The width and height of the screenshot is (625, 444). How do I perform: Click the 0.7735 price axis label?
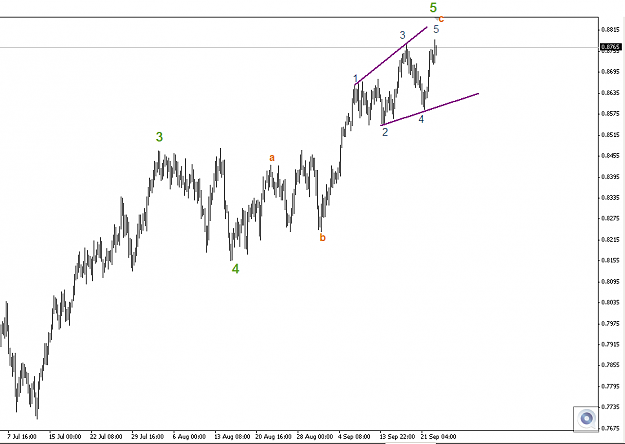[x=610, y=407]
